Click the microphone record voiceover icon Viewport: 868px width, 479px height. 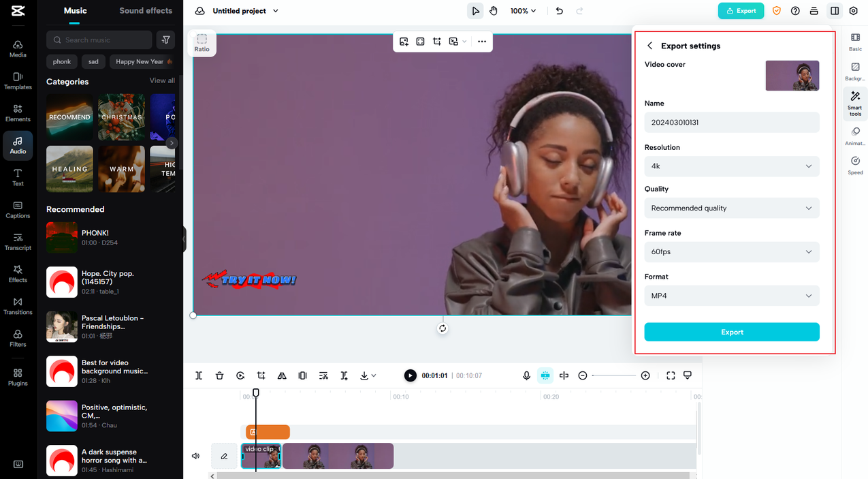click(526, 375)
